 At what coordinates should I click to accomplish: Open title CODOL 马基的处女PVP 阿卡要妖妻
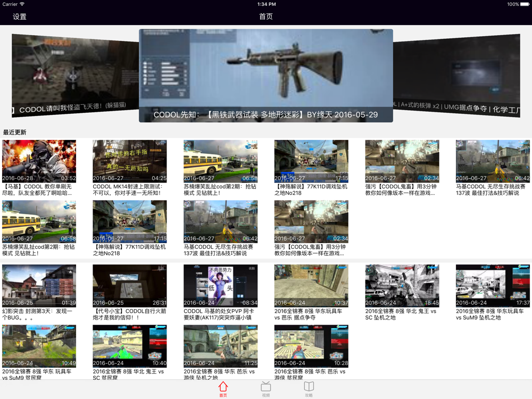[x=219, y=314]
